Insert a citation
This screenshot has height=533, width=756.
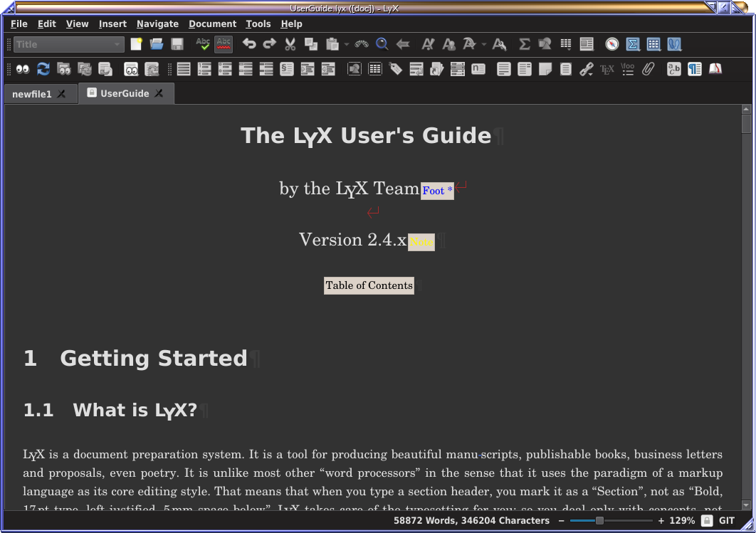[437, 69]
